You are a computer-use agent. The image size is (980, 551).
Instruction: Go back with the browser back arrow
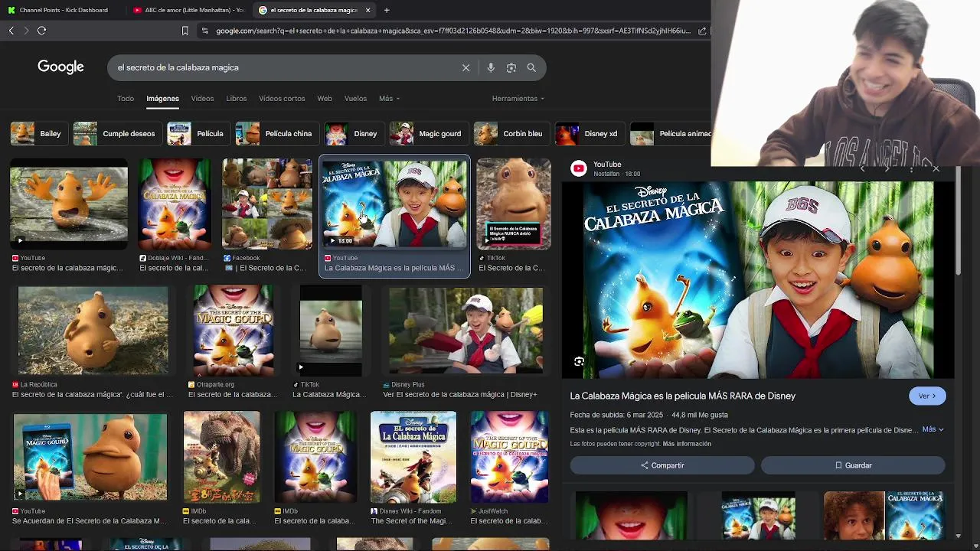point(11,31)
